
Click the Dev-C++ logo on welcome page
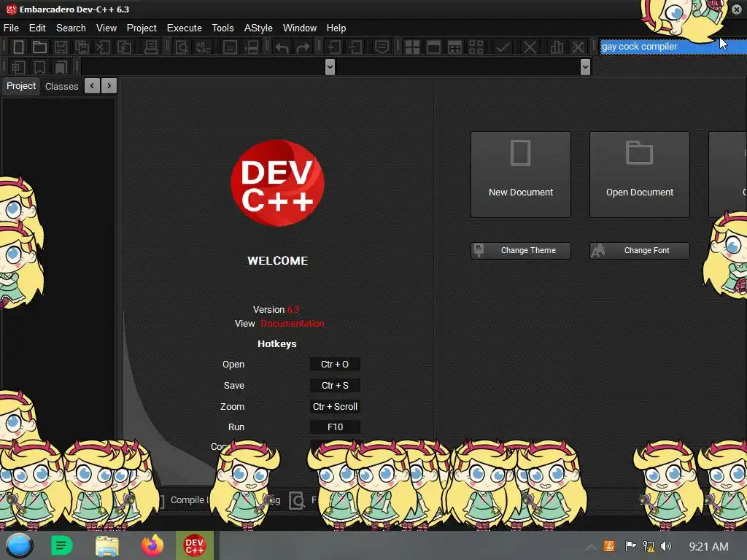(x=277, y=183)
